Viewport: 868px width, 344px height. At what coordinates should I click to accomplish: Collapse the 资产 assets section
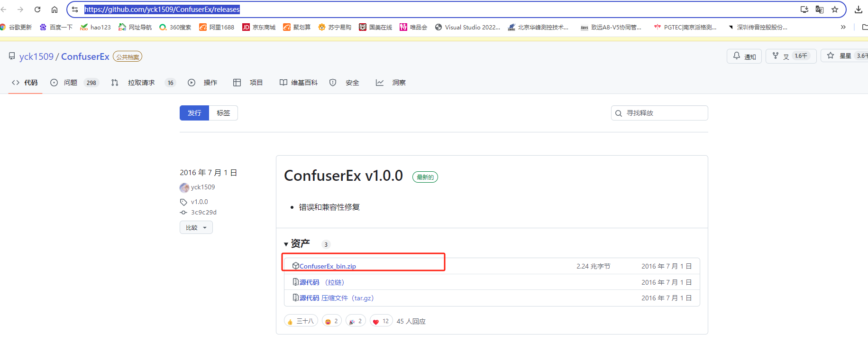[297, 244]
